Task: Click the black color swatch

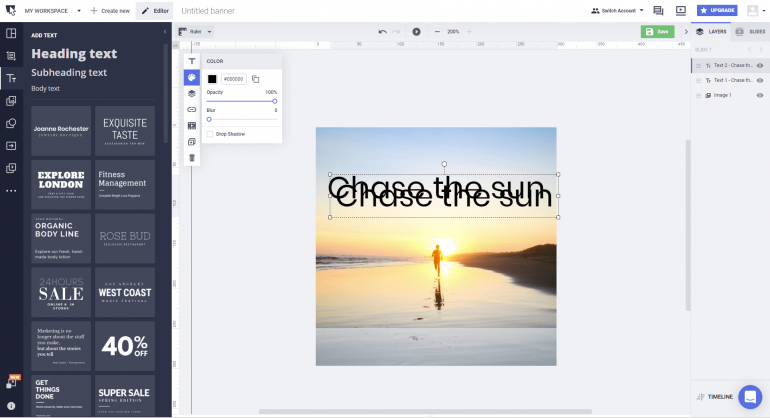Action: coord(212,78)
